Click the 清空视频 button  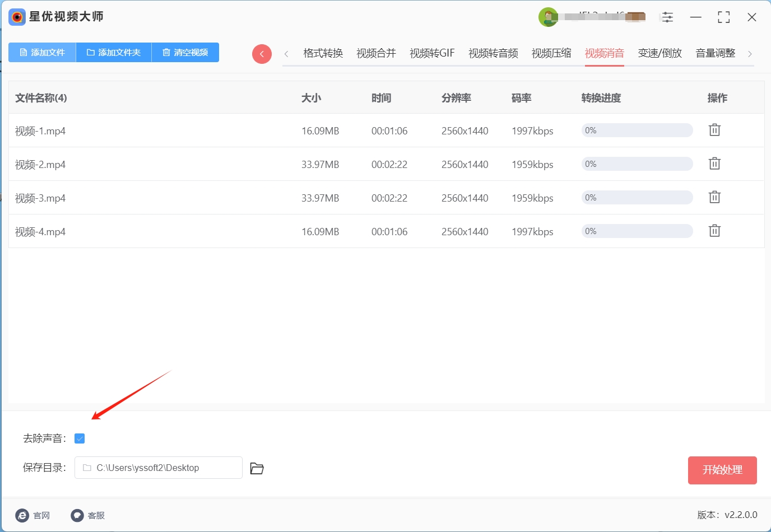(185, 52)
